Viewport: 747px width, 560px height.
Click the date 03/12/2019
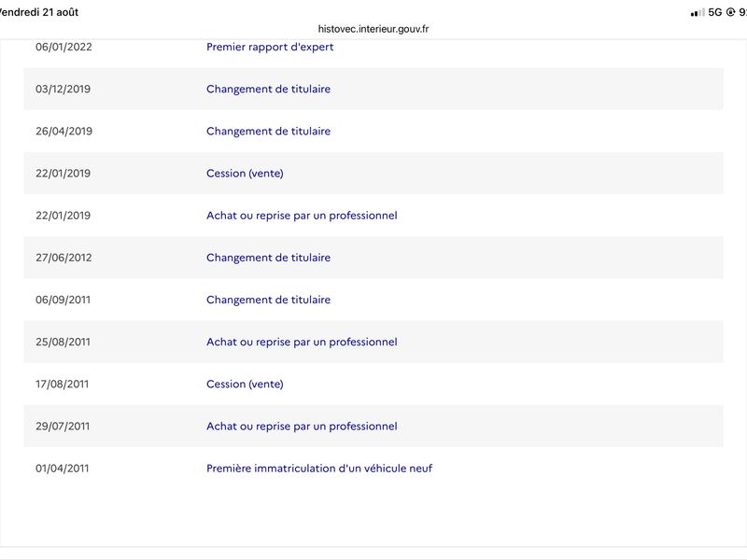click(x=63, y=89)
